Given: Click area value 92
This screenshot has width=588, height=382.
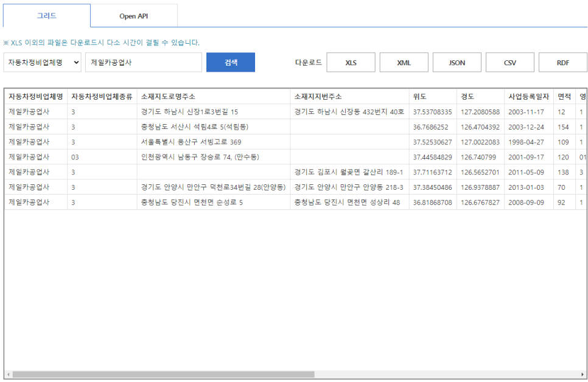Looking at the screenshot, I should point(561,203).
